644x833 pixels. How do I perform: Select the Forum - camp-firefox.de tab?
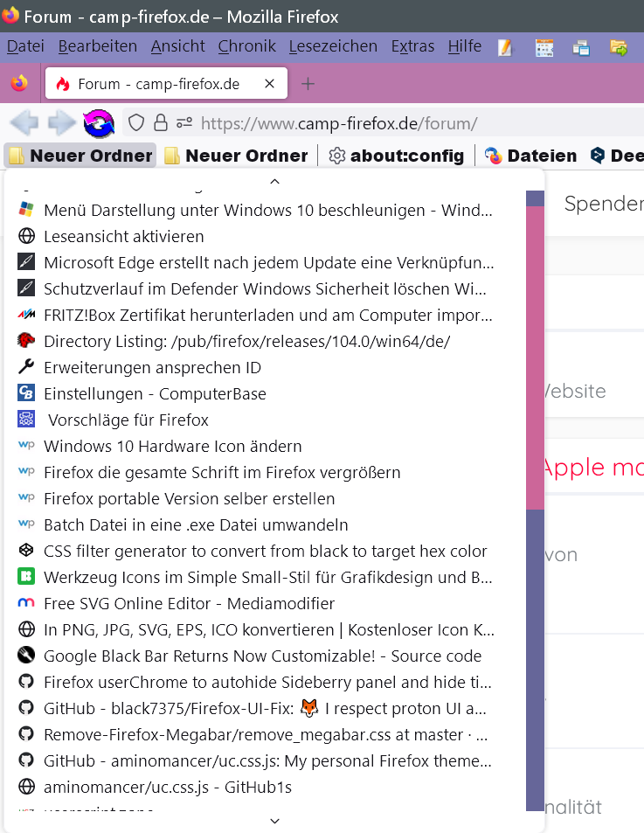[166, 83]
